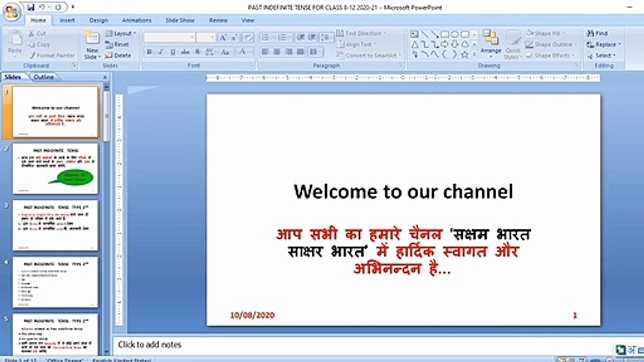Switch to the Insert tab
644x362 pixels.
67,21
